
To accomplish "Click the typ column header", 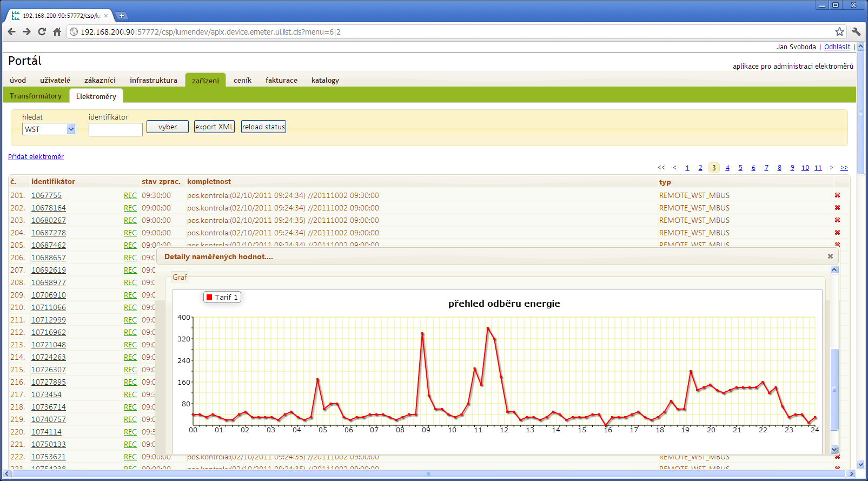I will pos(665,182).
